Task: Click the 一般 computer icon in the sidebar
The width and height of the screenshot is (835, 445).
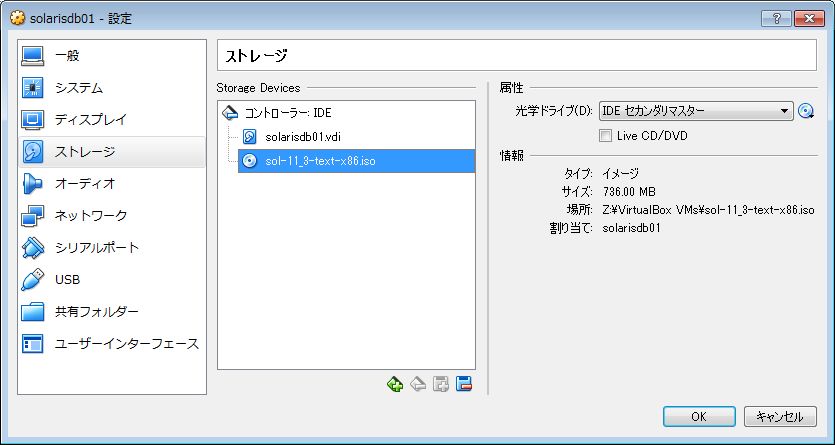Action: tap(33, 55)
